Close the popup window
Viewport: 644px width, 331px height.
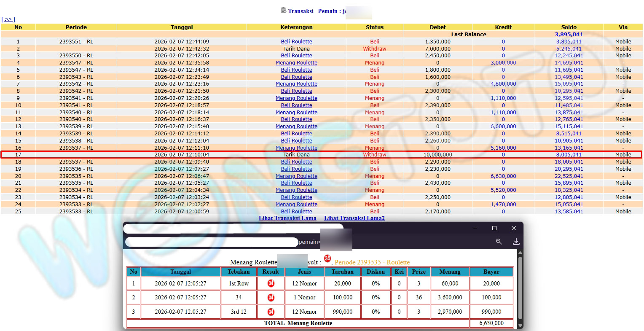coord(513,228)
